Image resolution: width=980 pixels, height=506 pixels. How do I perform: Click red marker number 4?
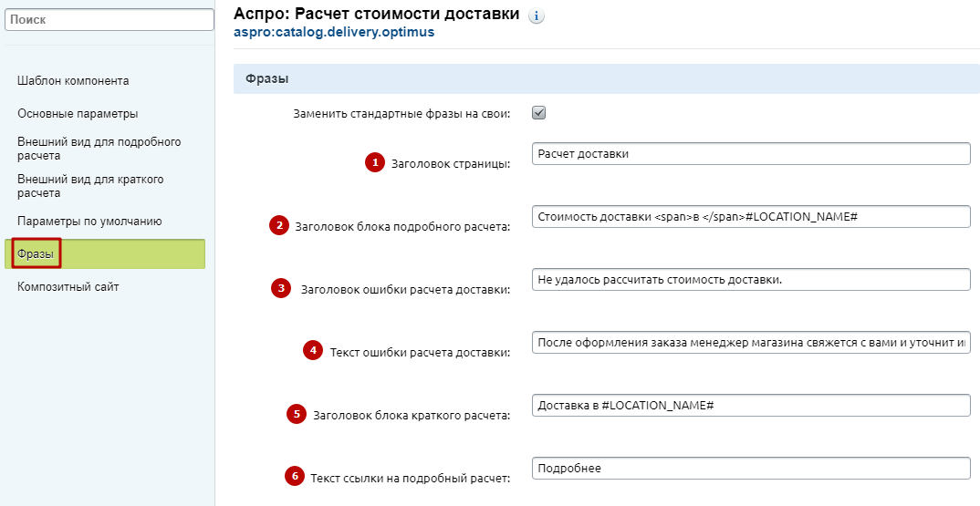coord(313,350)
